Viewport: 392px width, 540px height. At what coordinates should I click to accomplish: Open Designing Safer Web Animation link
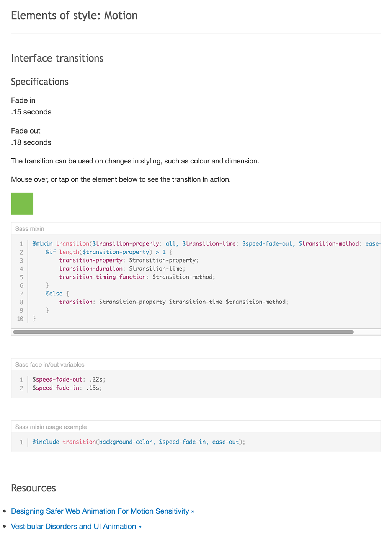click(103, 511)
